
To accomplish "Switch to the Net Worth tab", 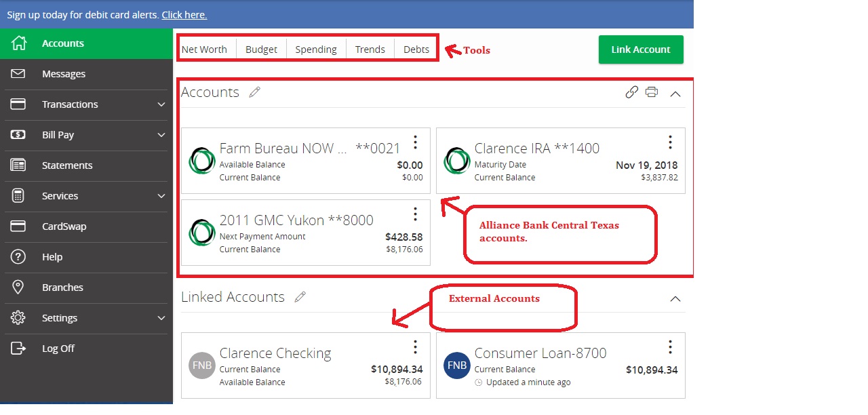I will [x=204, y=50].
